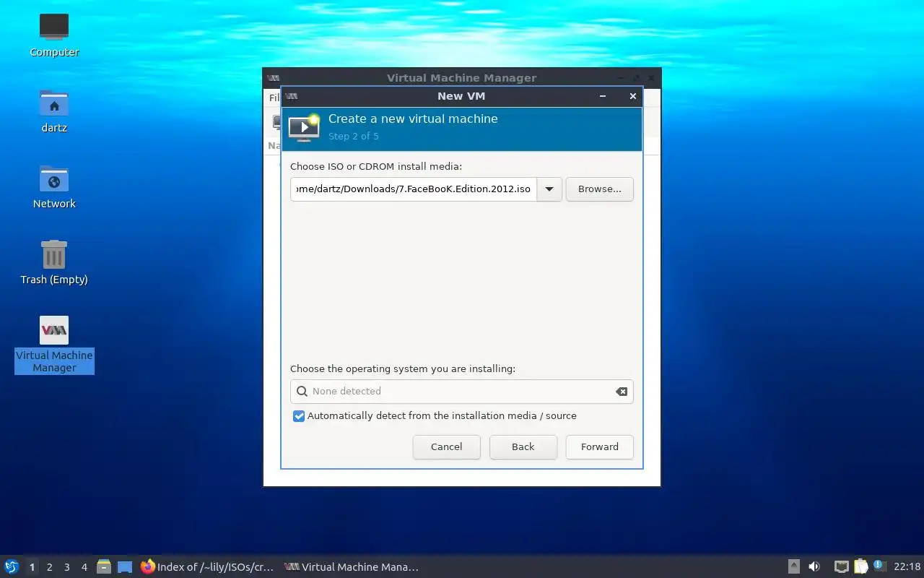Switch to workspace 2
This screenshot has width=924, height=578.
point(49,567)
